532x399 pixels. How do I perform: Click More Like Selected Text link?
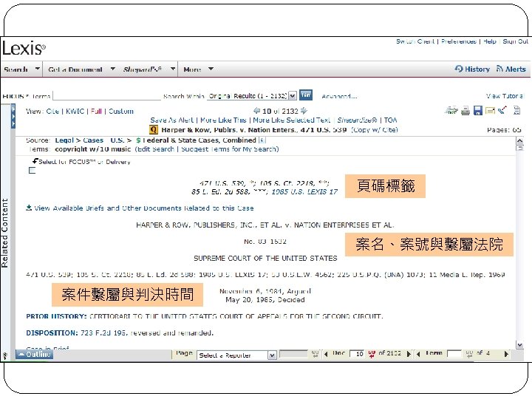[x=291, y=120]
